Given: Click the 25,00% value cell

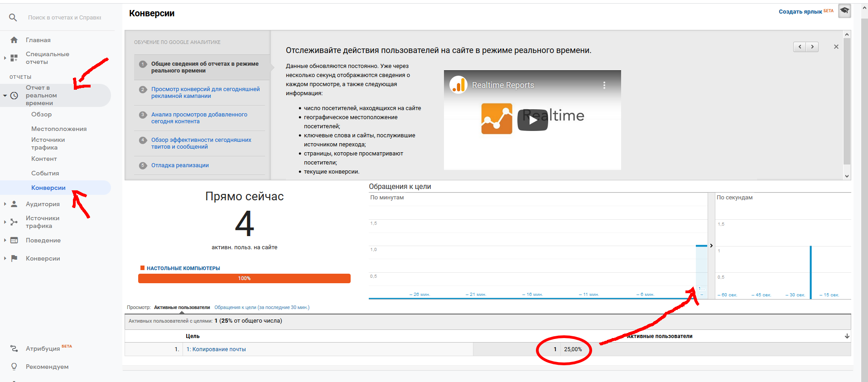Looking at the screenshot, I should [573, 349].
